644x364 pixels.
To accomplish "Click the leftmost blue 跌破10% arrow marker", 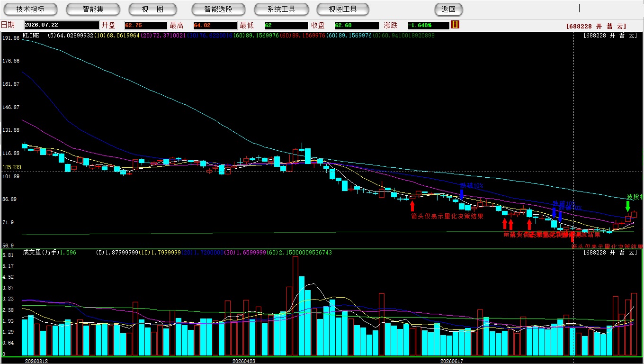I will click(x=462, y=194).
